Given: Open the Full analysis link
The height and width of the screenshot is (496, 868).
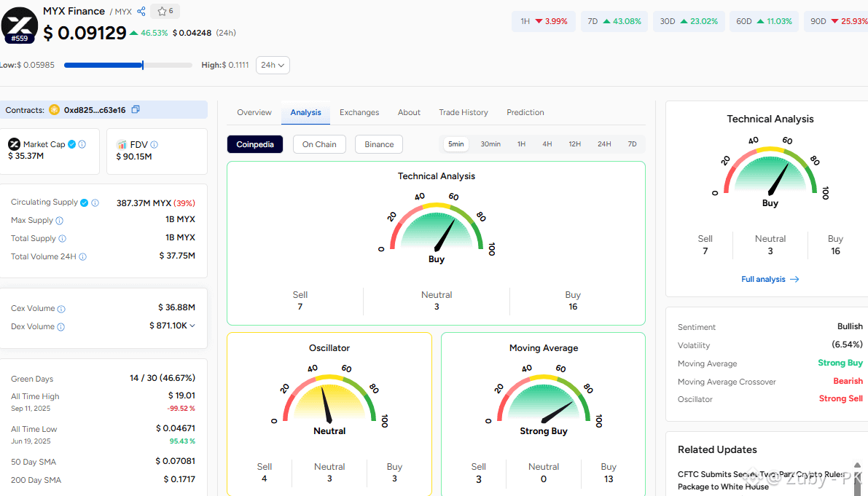Looking at the screenshot, I should 770,279.
